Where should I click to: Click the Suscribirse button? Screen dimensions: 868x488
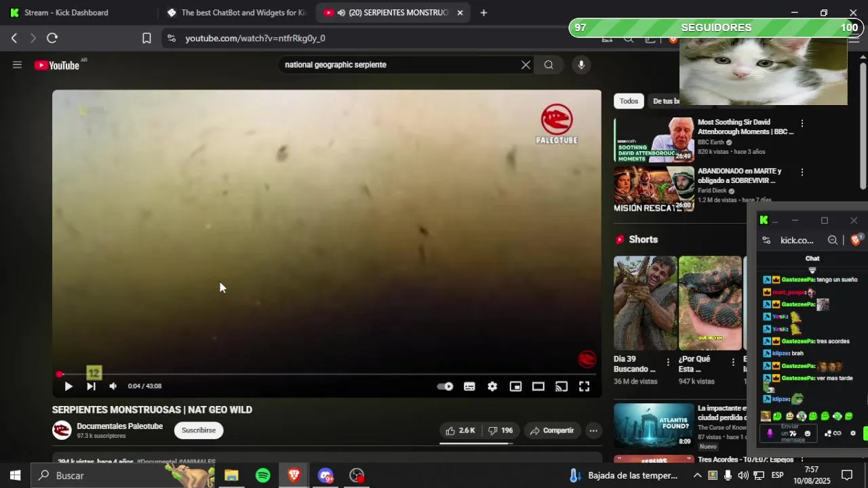(x=199, y=430)
